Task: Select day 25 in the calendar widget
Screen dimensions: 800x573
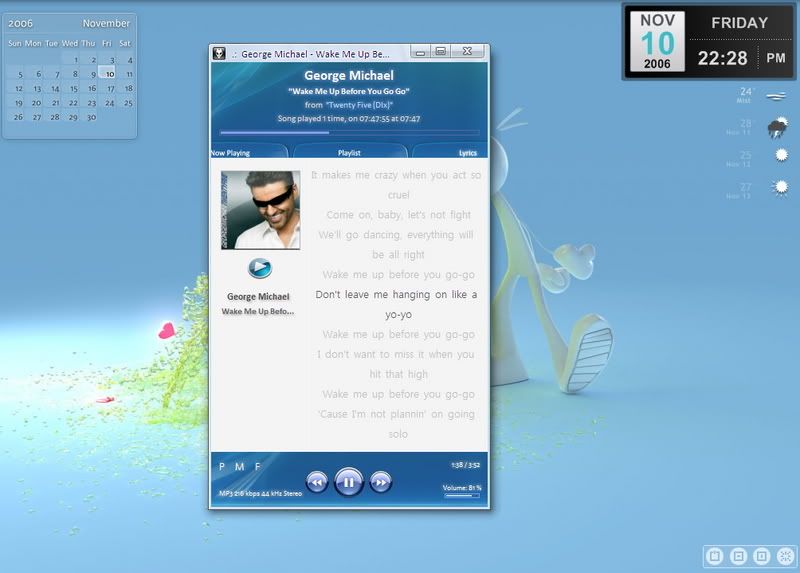Action: (x=128, y=103)
